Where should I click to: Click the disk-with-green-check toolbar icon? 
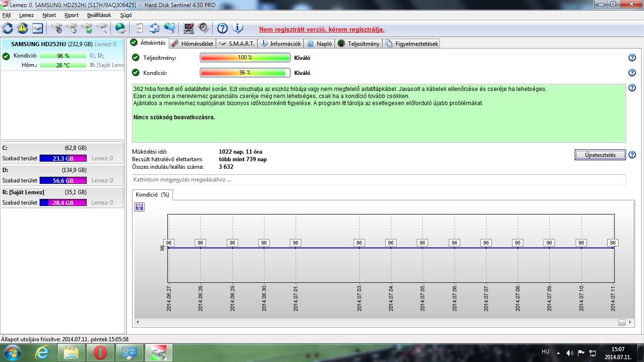[x=87, y=28]
